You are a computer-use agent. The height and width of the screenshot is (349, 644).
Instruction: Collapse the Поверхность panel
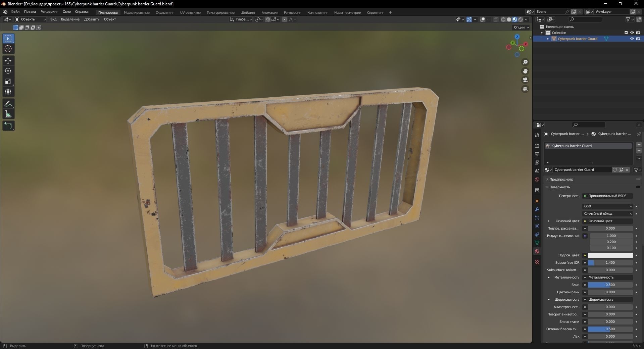559,187
